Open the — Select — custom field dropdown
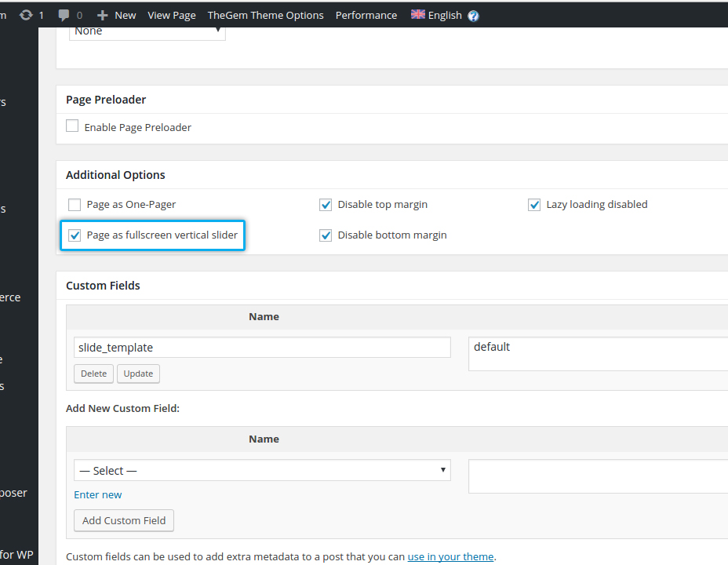Image resolution: width=728 pixels, height=565 pixels. tap(262, 470)
